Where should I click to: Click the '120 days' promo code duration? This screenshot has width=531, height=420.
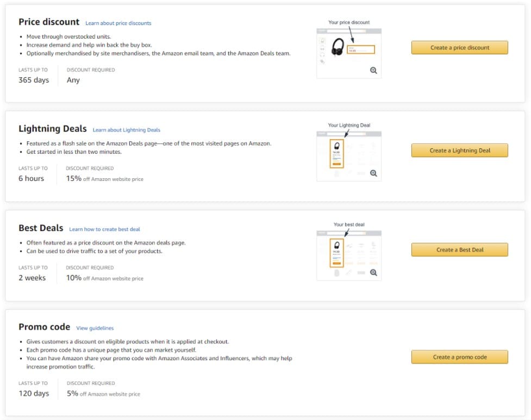click(34, 393)
